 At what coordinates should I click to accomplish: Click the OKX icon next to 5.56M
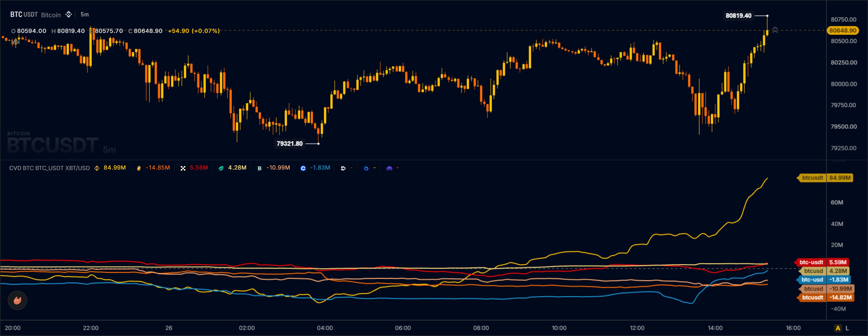[x=183, y=168]
